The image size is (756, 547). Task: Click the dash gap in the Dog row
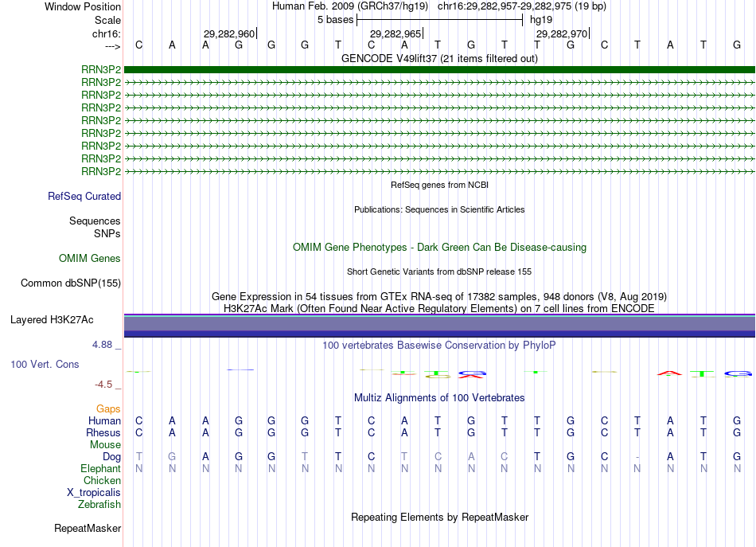pos(637,457)
